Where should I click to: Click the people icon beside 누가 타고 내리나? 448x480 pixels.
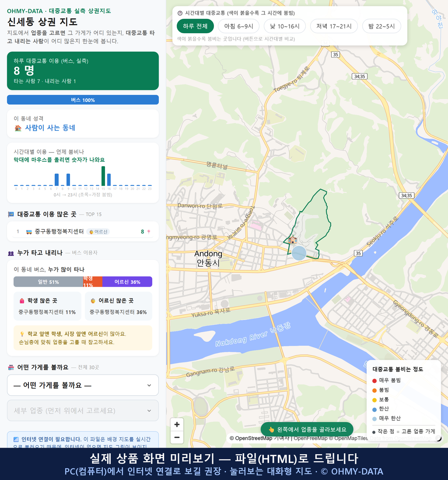(11, 253)
